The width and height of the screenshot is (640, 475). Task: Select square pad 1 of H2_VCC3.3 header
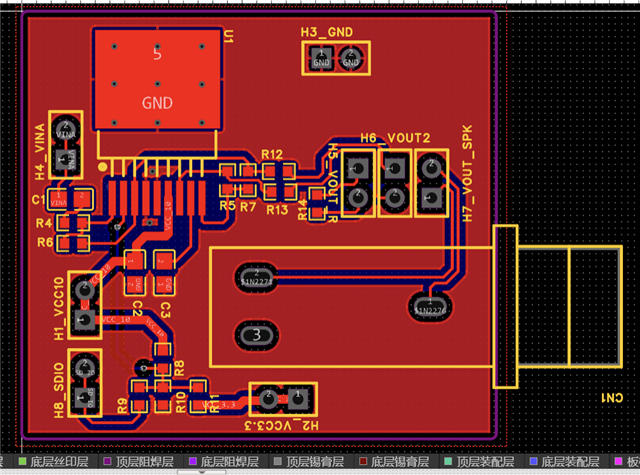click(x=298, y=398)
